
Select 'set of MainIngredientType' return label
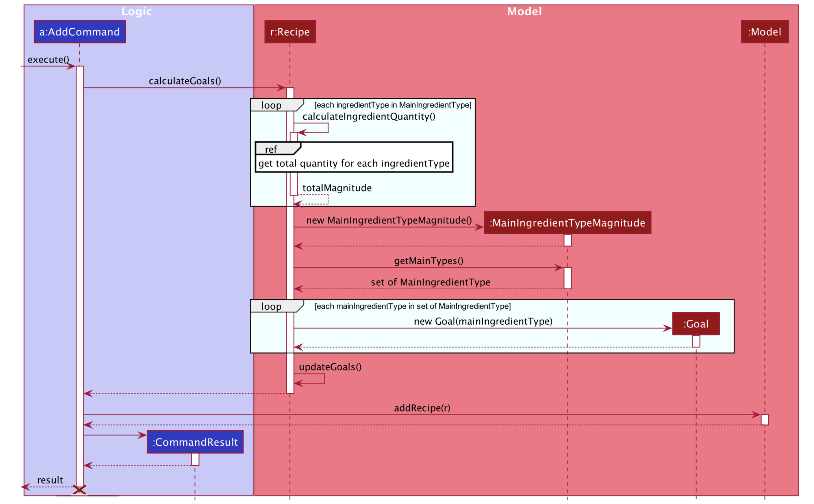pyautogui.click(x=430, y=282)
